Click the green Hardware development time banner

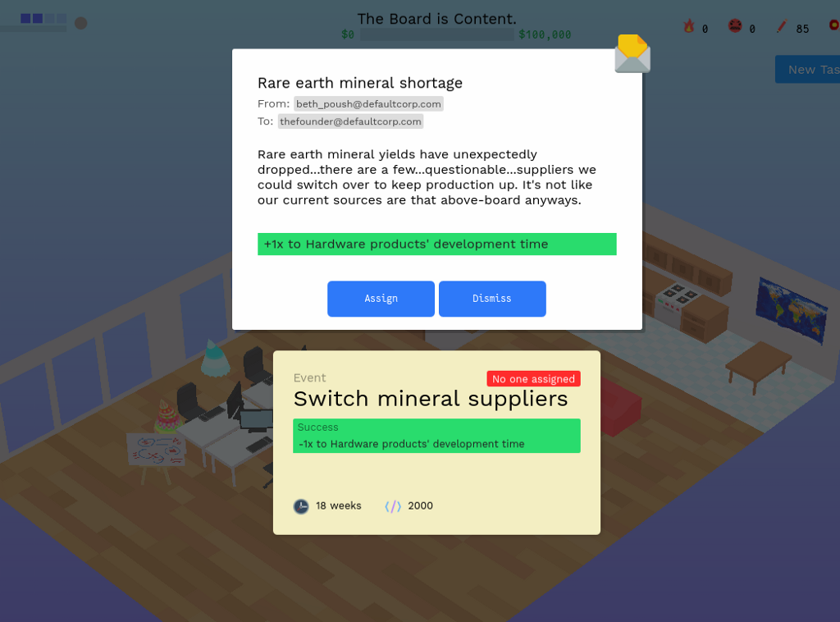coord(436,245)
